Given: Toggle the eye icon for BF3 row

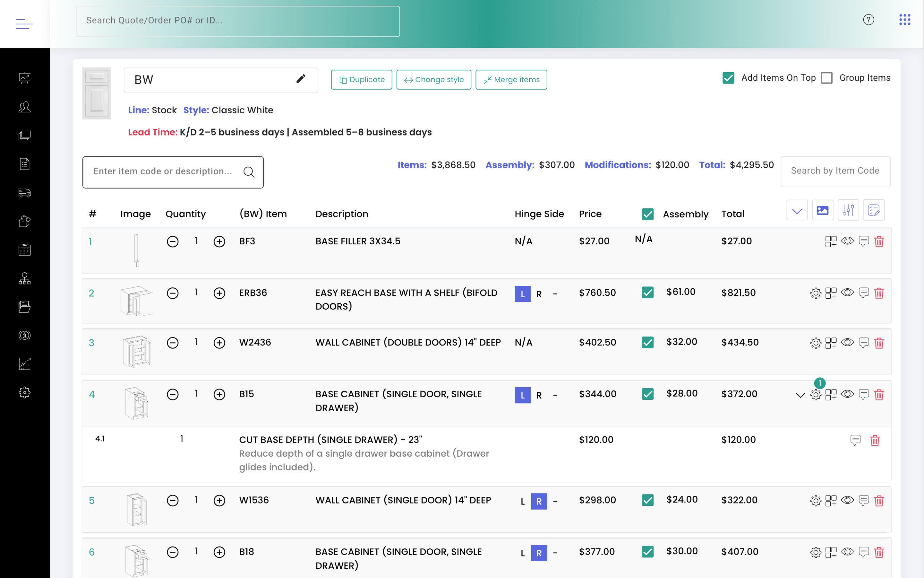Looking at the screenshot, I should coord(847,241).
